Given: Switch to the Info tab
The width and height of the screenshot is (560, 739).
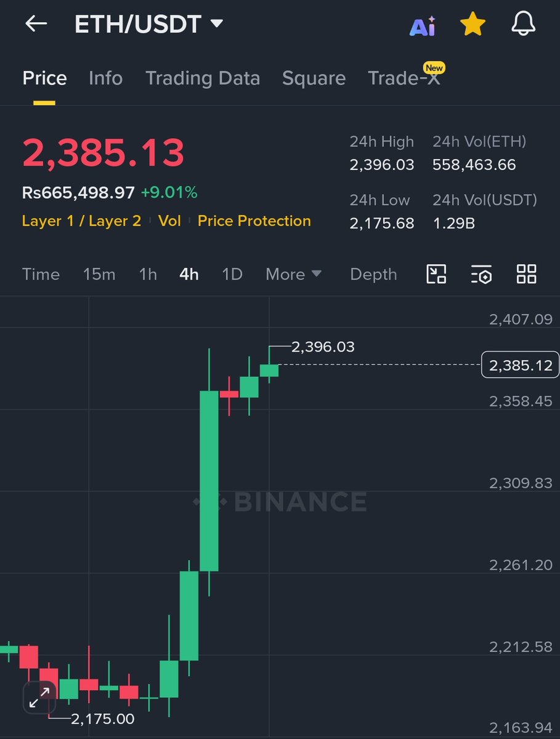Looking at the screenshot, I should click(x=105, y=78).
